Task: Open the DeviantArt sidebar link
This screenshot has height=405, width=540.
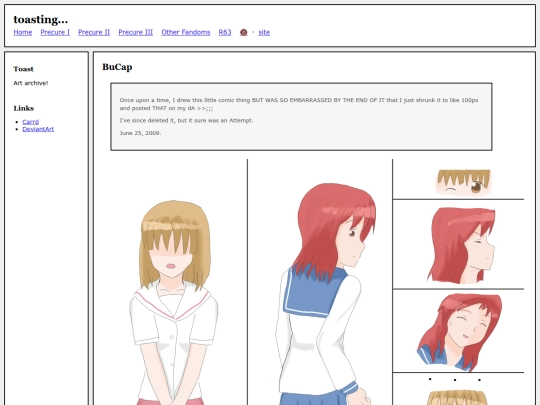Action: click(x=38, y=129)
